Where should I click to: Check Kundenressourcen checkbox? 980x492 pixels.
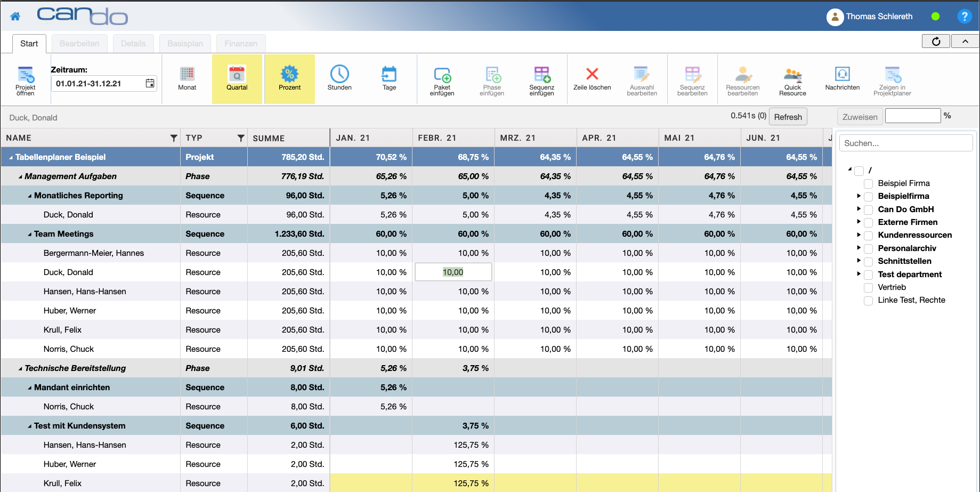[868, 236]
